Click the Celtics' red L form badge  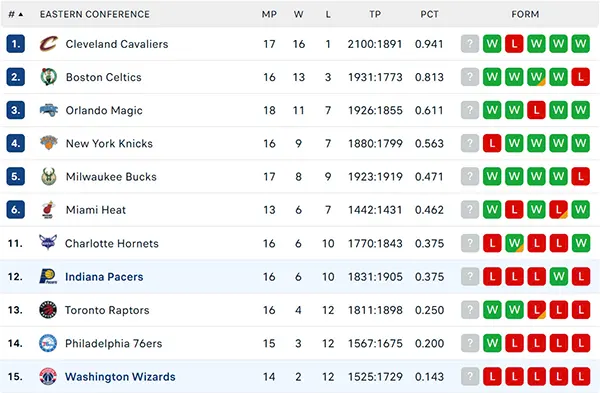[x=580, y=77]
